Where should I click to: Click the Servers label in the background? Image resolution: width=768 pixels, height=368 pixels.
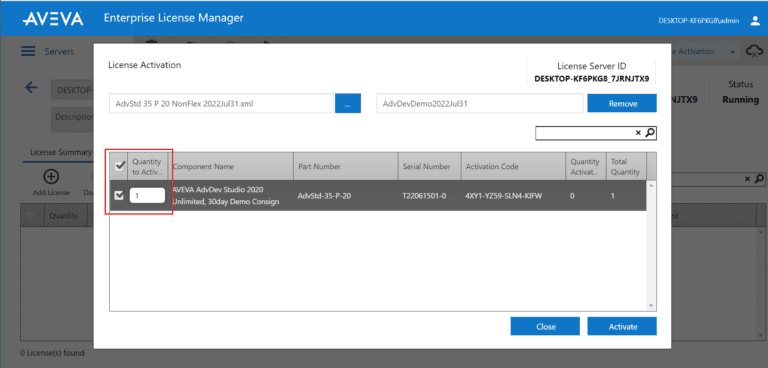point(59,51)
